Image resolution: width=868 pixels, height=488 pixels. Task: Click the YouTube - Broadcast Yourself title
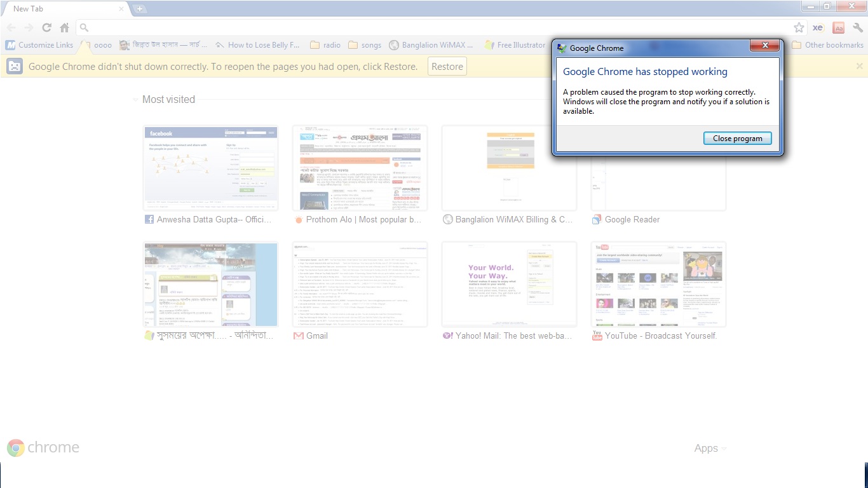(661, 335)
